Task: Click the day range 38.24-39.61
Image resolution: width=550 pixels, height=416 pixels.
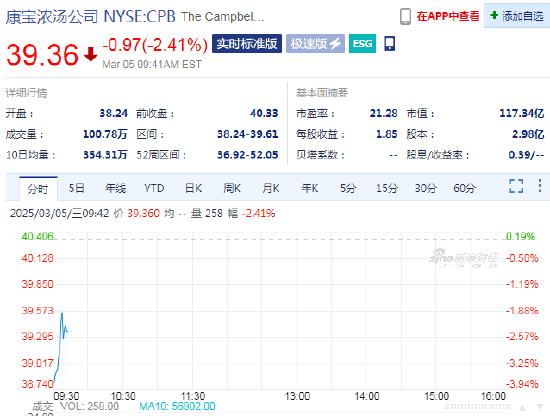Action: tap(248, 134)
